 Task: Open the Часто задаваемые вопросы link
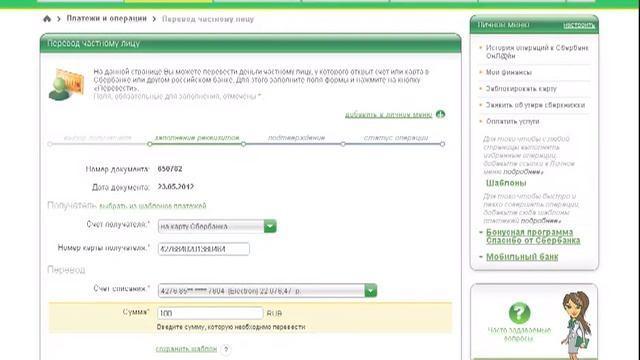519,334
